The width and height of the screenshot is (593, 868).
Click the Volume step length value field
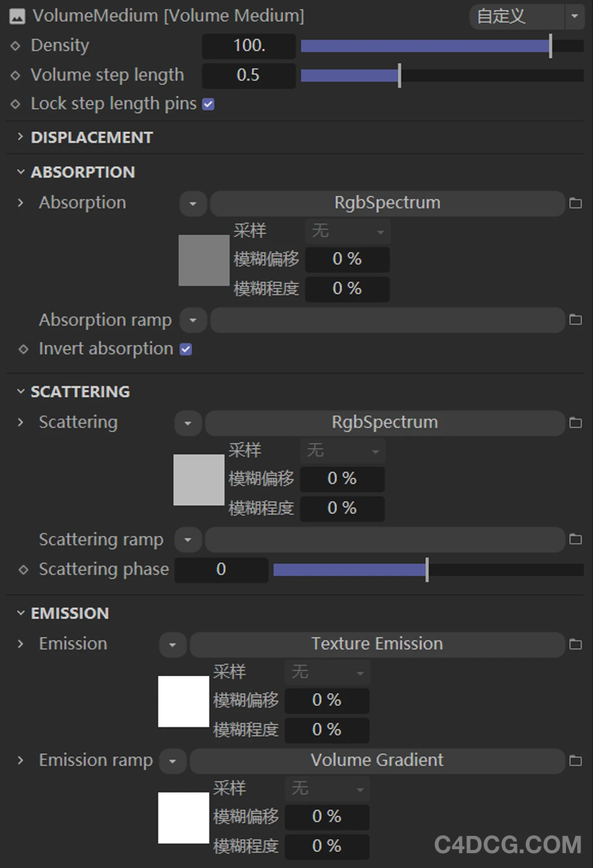248,76
